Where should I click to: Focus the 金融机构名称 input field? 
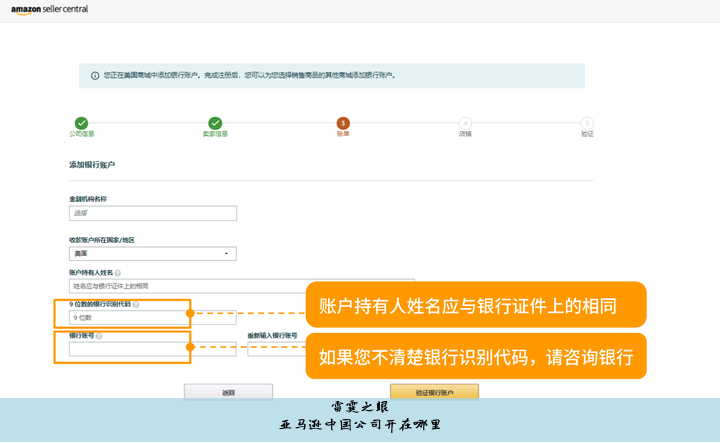coord(153,213)
